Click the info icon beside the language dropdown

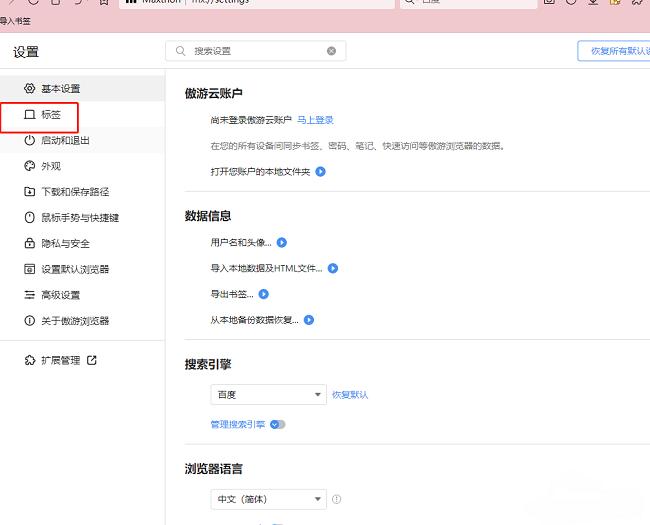click(337, 499)
